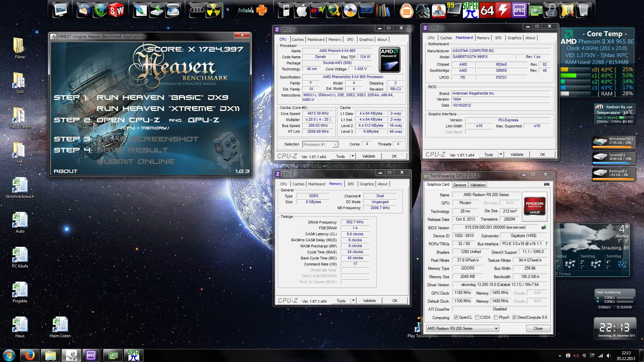Click the DRAM Frequency 802.7 MHz value

pyautogui.click(x=355, y=222)
